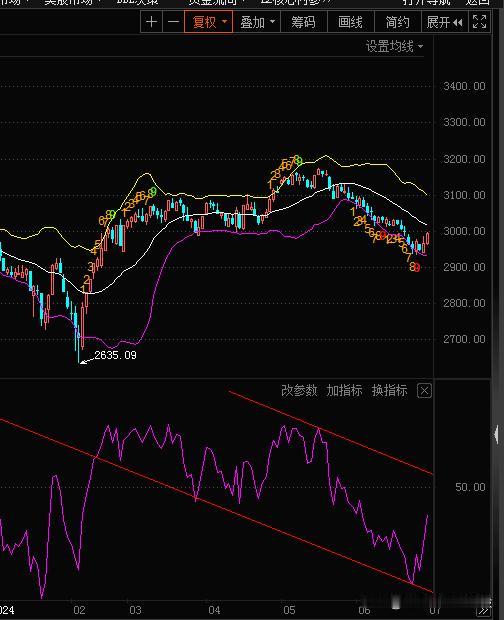504x620 pixels.
Task: Select the 02 month marker on timeline
Action: point(79,610)
